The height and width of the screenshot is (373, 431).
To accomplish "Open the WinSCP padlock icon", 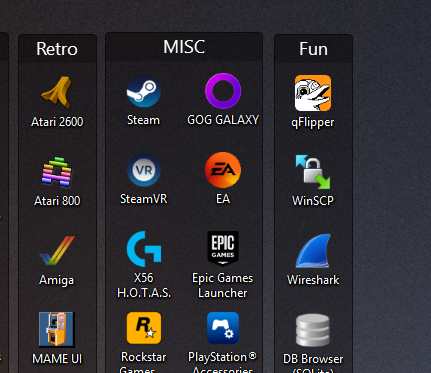I will (x=313, y=172).
